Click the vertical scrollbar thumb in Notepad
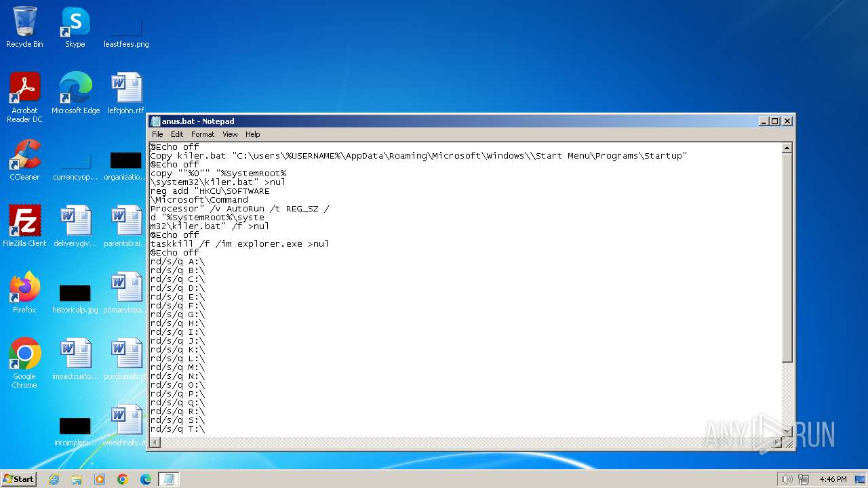 787,258
